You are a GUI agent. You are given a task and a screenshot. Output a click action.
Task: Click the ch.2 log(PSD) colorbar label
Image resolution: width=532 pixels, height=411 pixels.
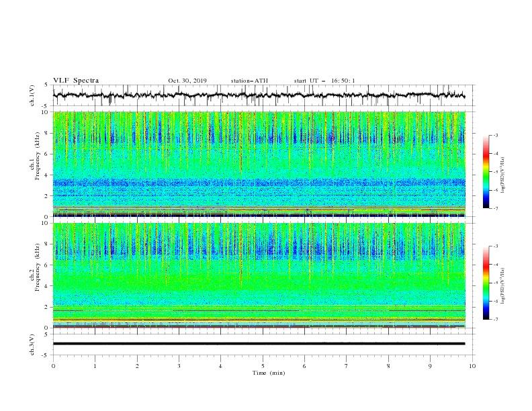(x=503, y=286)
